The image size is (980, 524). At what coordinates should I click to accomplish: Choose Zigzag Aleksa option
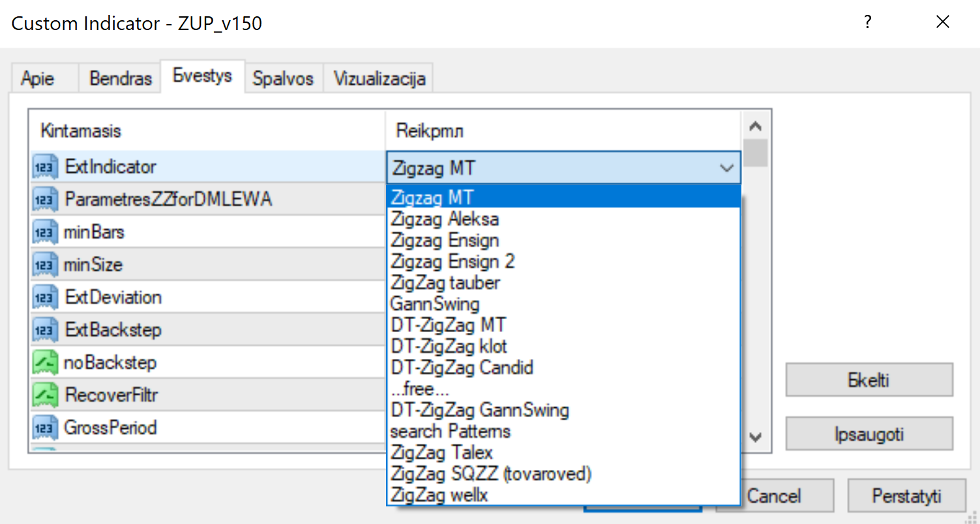click(563, 219)
